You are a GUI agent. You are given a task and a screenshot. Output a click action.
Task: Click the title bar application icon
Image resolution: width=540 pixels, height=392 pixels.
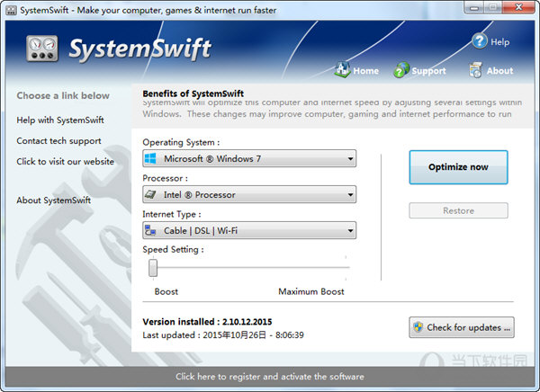(x=11, y=10)
